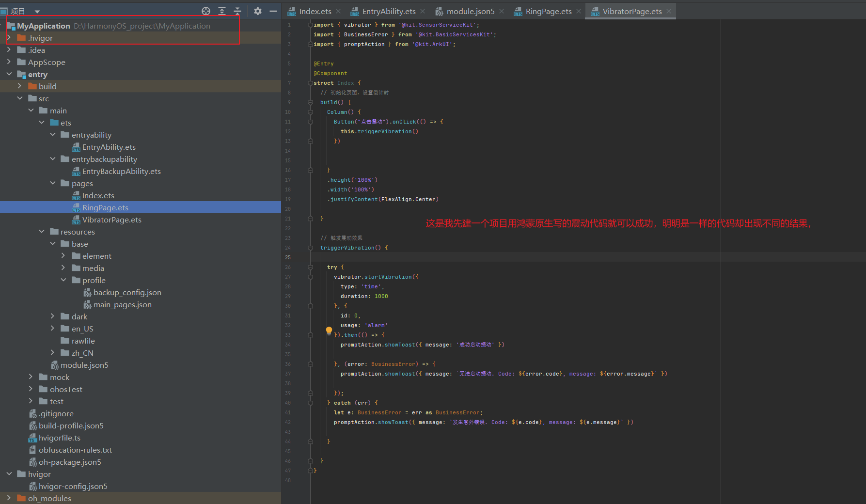Switch to the Index.ets editor tab
The width and height of the screenshot is (866, 504).
click(315, 11)
